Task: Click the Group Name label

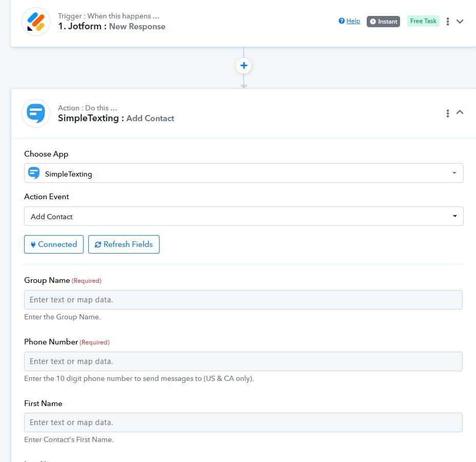Action: [47, 280]
